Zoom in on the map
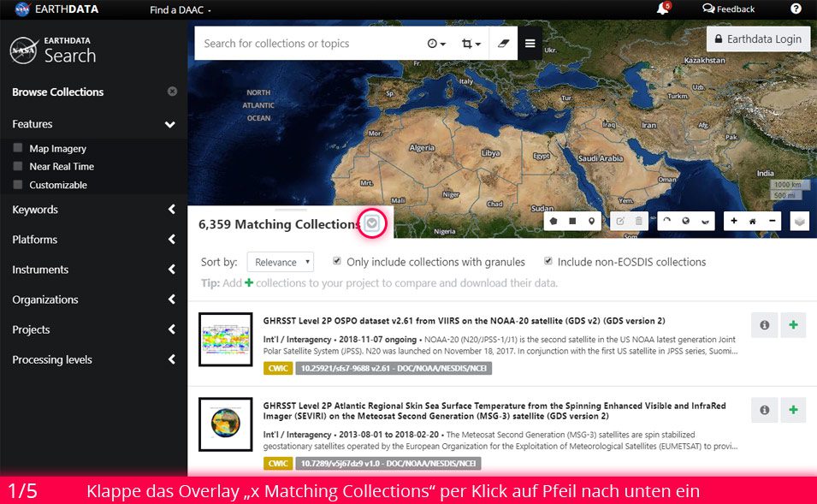817x504 pixels. [734, 221]
